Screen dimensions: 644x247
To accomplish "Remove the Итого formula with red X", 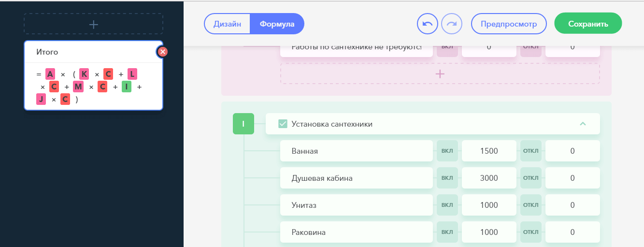I will click(163, 52).
